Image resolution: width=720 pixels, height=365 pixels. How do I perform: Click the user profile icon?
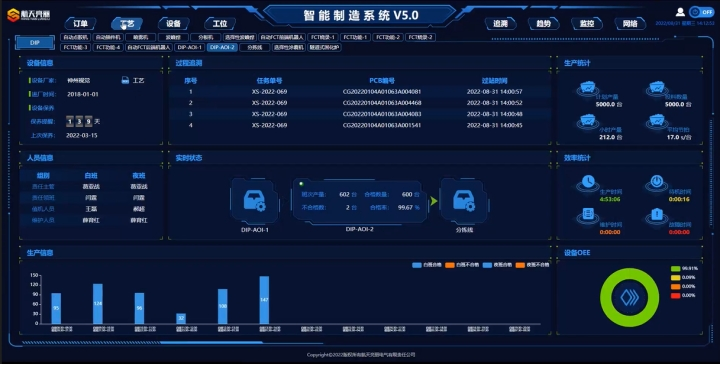(681, 12)
